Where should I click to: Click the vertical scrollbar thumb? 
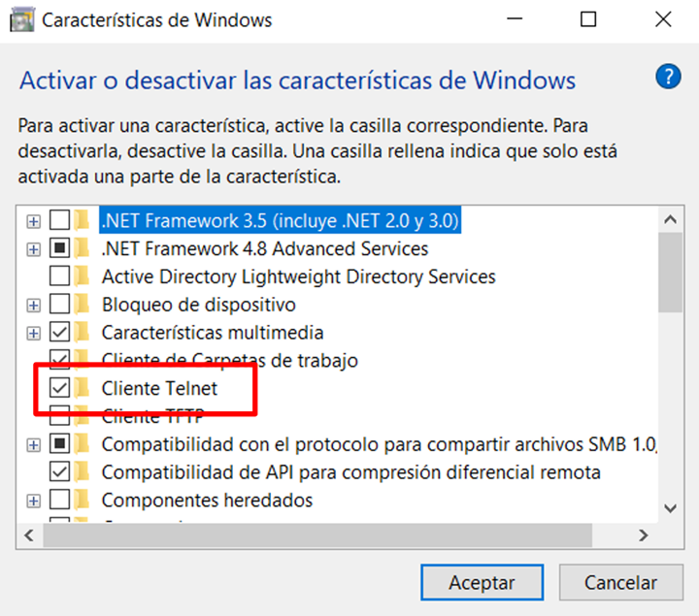(x=671, y=273)
